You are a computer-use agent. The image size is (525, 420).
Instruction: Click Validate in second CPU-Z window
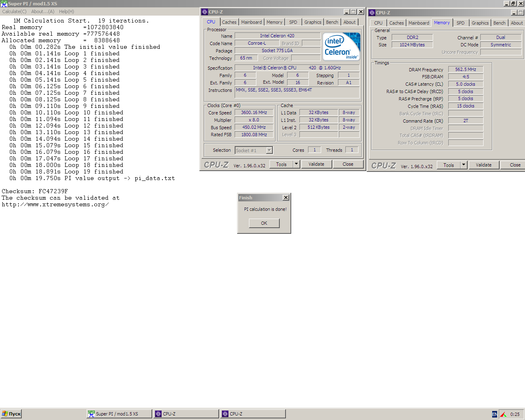[484, 165]
